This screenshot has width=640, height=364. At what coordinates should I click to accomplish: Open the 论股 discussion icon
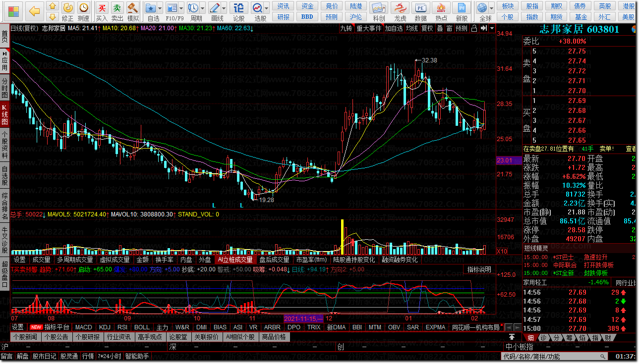coord(238,8)
